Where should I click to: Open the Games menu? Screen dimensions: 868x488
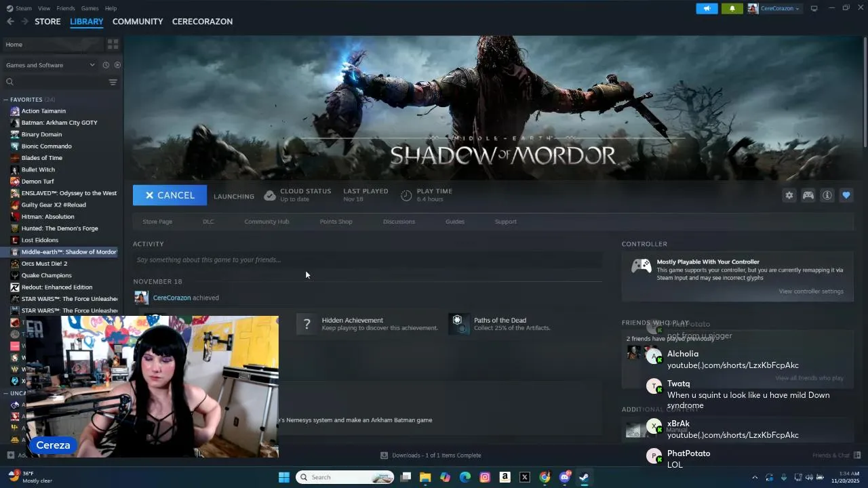tap(90, 8)
